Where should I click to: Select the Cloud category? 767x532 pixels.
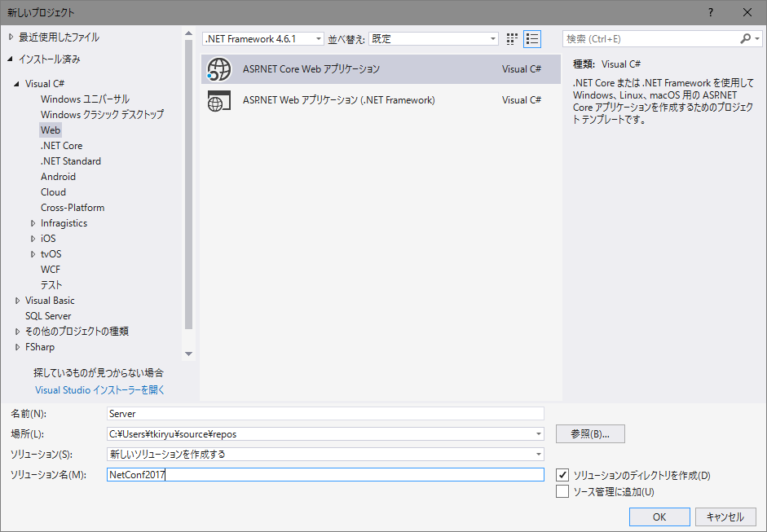53,192
